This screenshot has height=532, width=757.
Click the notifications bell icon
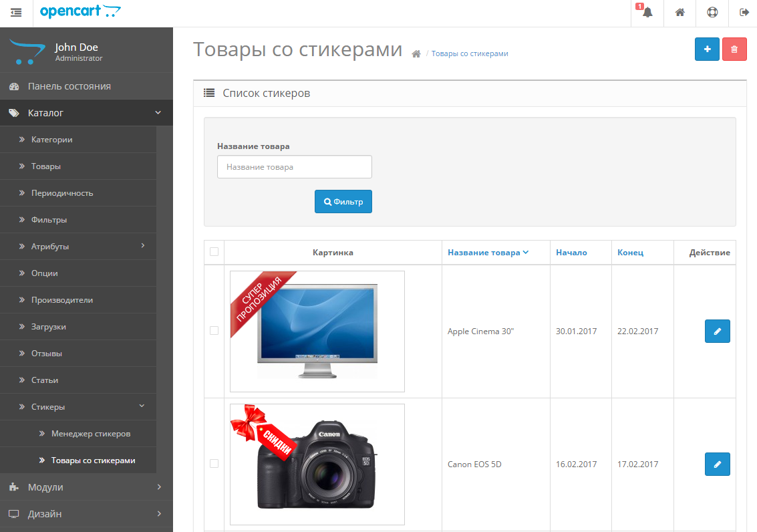tap(647, 13)
